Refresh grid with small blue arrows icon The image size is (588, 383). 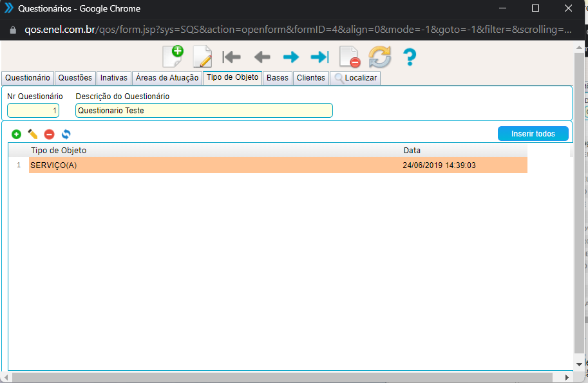(x=66, y=134)
